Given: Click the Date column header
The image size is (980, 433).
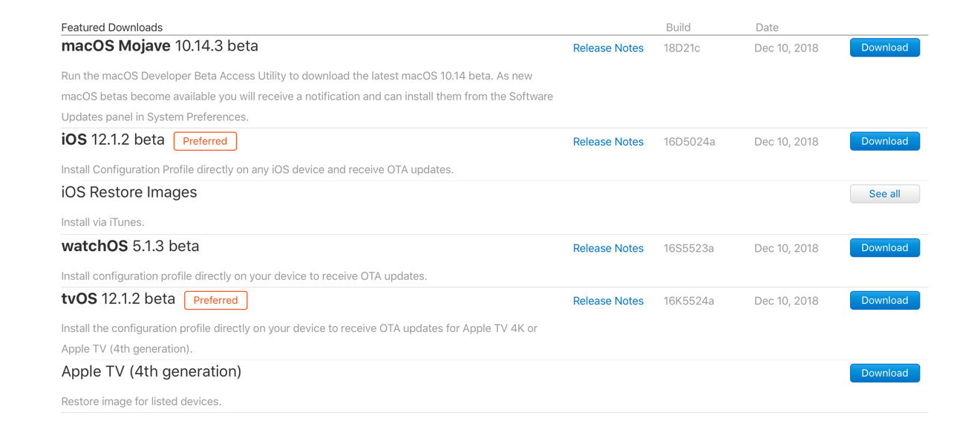Looking at the screenshot, I should pos(767,27).
